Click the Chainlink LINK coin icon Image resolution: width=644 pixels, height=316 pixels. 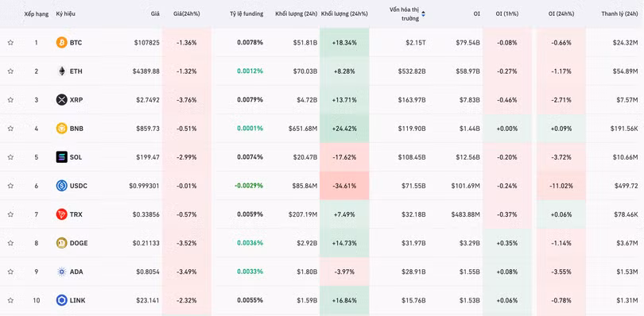pyautogui.click(x=61, y=300)
